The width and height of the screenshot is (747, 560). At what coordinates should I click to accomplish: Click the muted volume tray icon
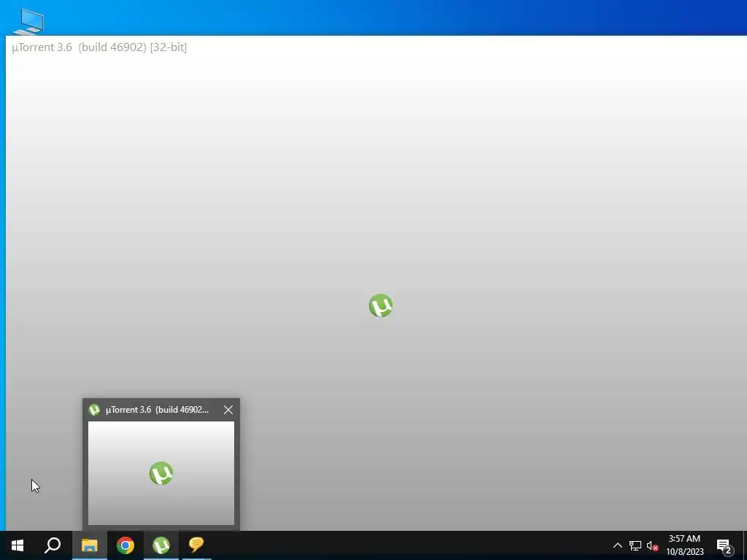(x=652, y=545)
